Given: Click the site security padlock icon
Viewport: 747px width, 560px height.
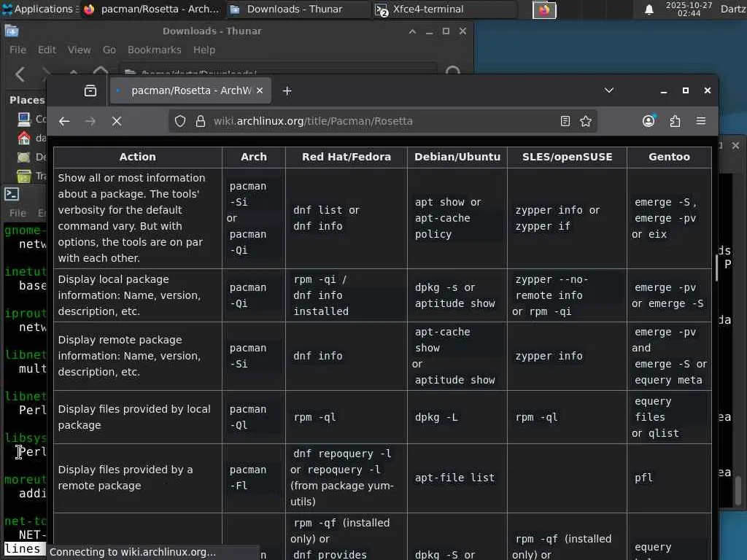Looking at the screenshot, I should pos(201,122).
